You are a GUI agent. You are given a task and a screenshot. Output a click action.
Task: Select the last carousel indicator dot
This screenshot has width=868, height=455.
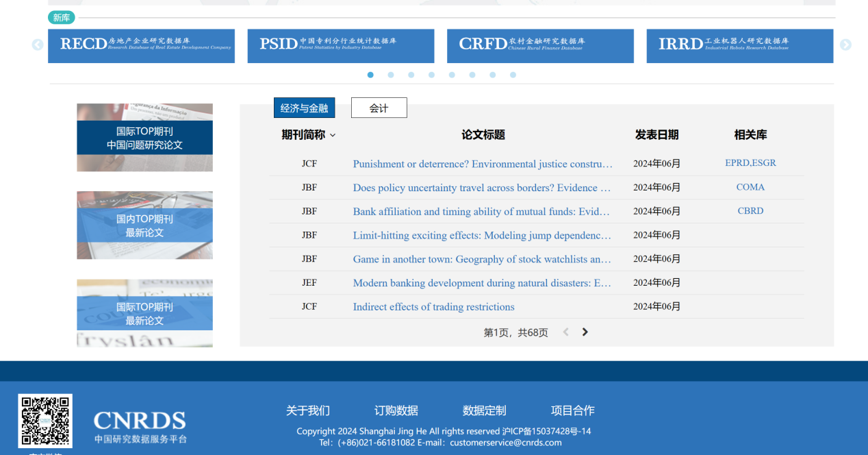point(513,75)
